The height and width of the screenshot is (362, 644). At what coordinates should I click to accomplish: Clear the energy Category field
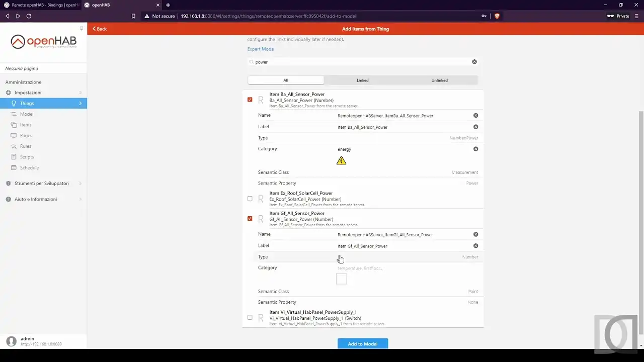475,149
